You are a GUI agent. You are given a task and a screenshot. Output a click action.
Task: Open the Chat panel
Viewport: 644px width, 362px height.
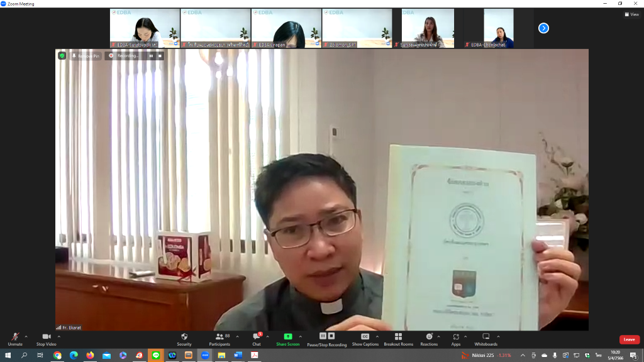tap(257, 339)
